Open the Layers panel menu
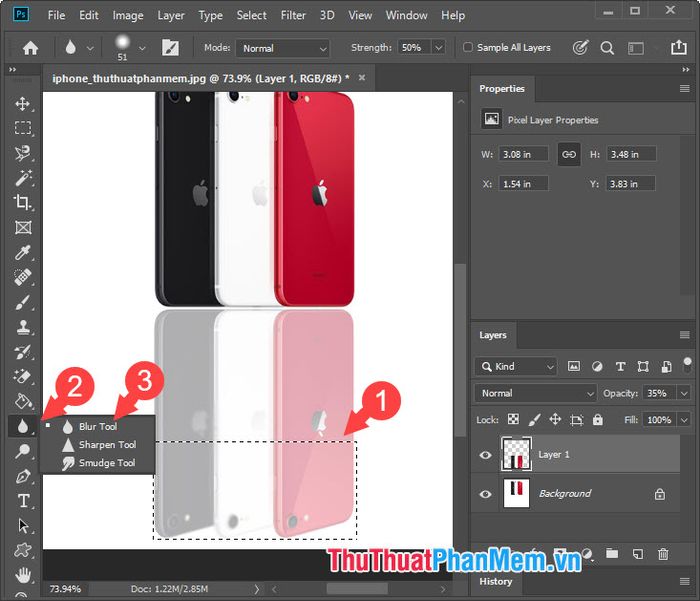This screenshot has height=601, width=700. pyautogui.click(x=684, y=335)
